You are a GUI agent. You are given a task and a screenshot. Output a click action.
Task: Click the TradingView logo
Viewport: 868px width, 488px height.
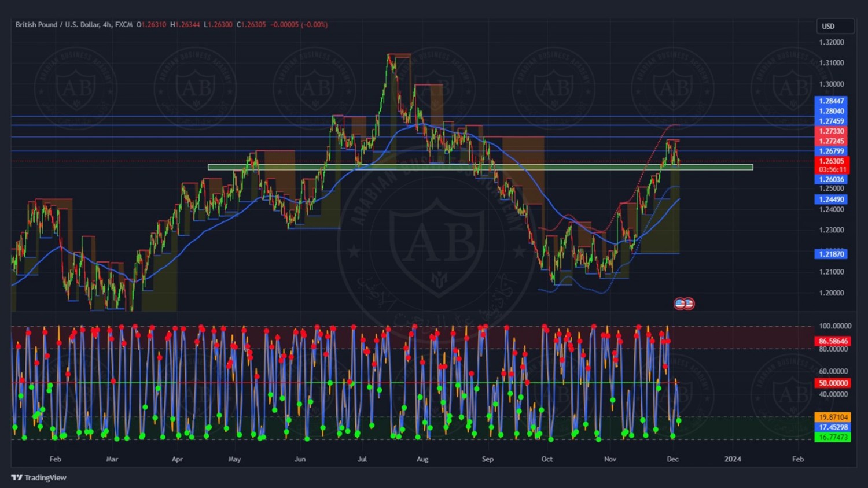tap(39, 478)
